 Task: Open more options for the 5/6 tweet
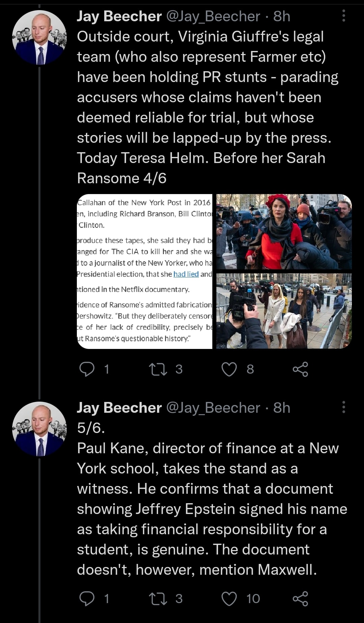[x=343, y=407]
